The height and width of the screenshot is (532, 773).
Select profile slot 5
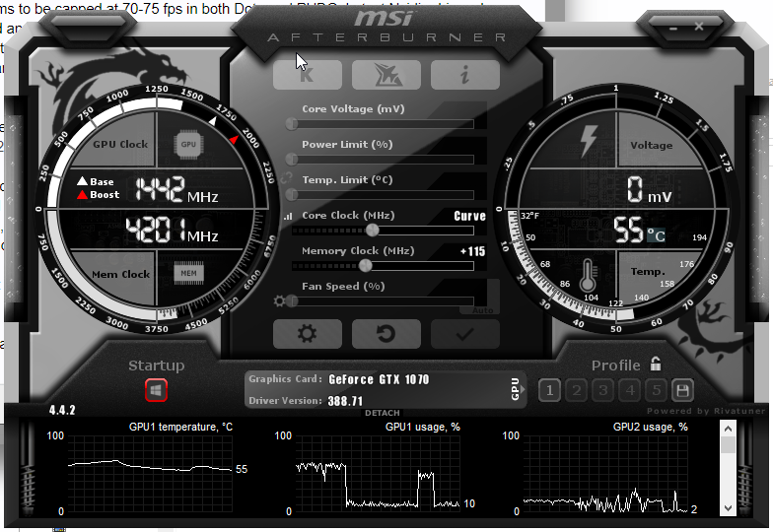coord(657,390)
